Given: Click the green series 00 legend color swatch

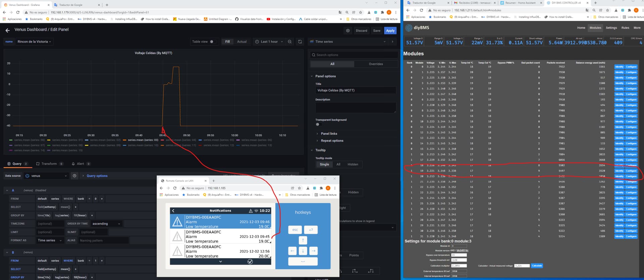Looking at the screenshot, I should 11,140.
